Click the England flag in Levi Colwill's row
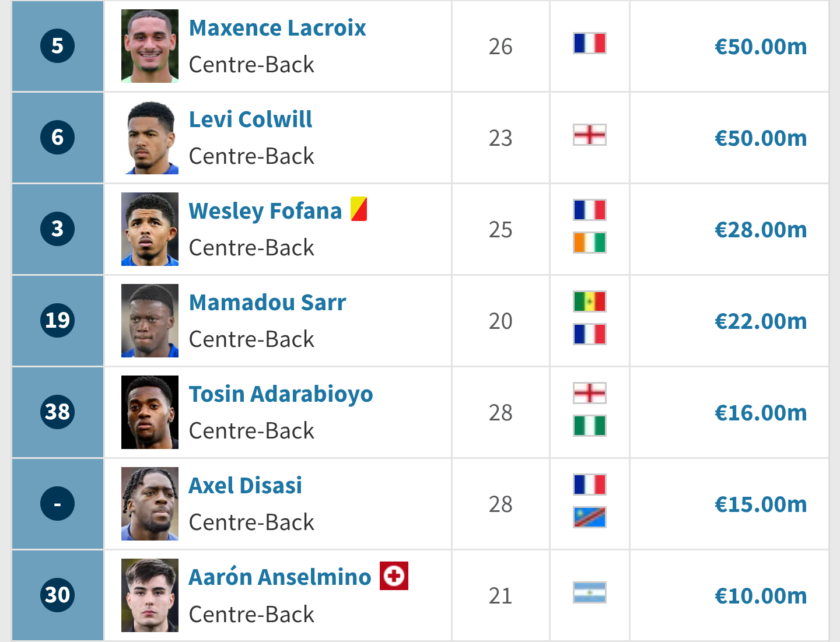 click(x=590, y=135)
